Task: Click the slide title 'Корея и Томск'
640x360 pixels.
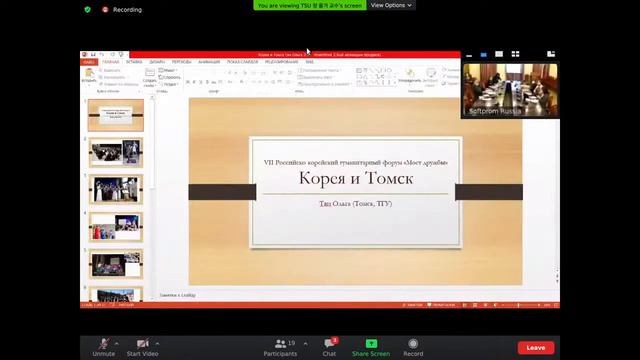Action: (x=356, y=178)
